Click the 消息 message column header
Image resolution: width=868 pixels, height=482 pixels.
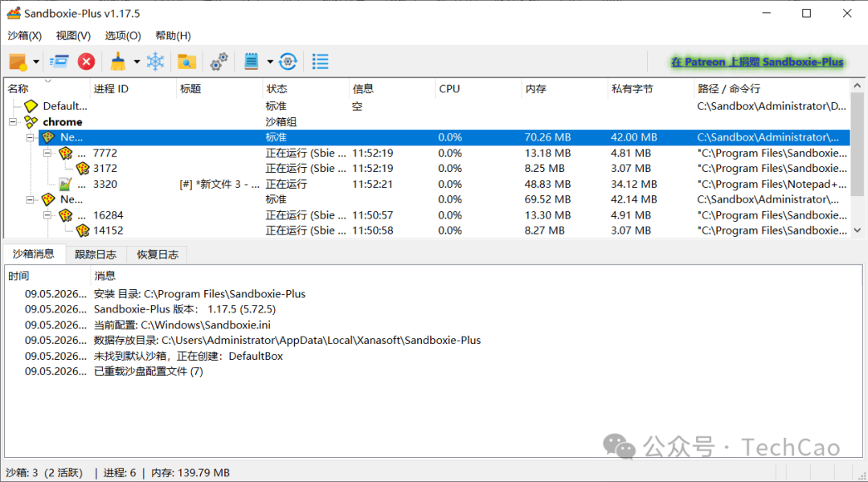(476, 276)
